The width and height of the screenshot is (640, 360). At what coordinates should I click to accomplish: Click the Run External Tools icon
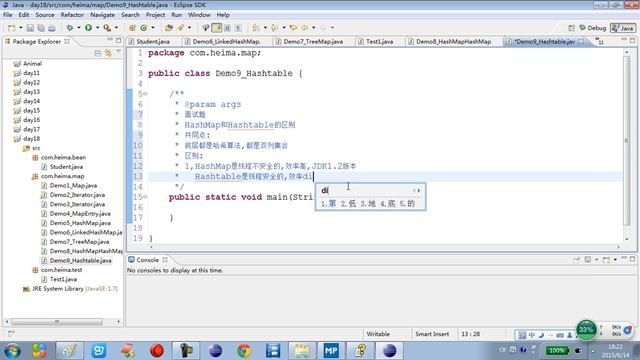107,28
